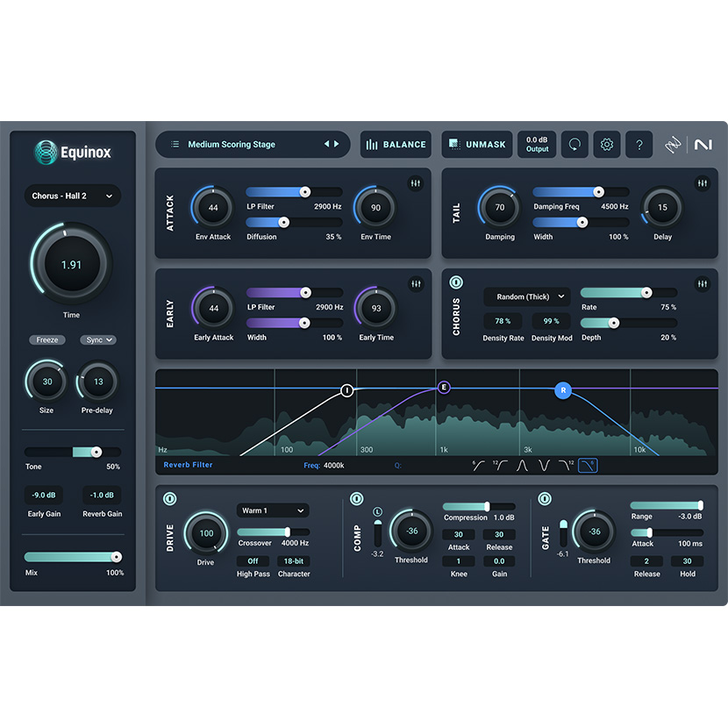Toggle the Chorus section power button

pyautogui.click(x=456, y=283)
